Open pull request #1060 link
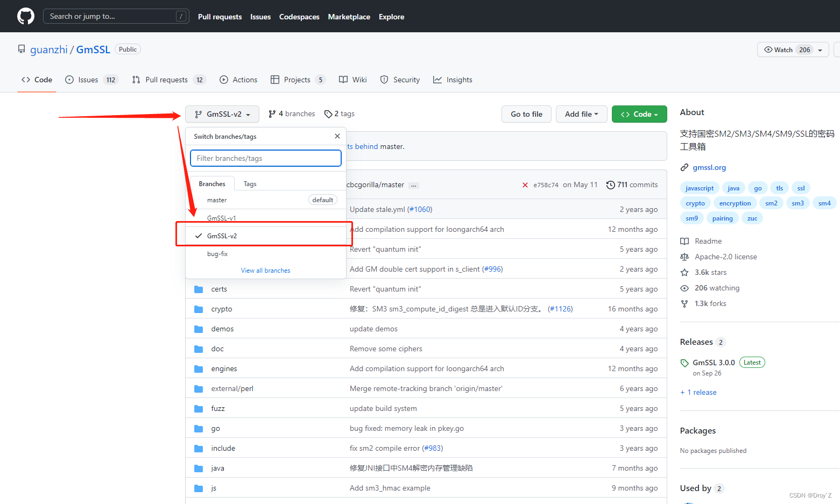Viewport: 840px width, 504px height. tap(420, 209)
